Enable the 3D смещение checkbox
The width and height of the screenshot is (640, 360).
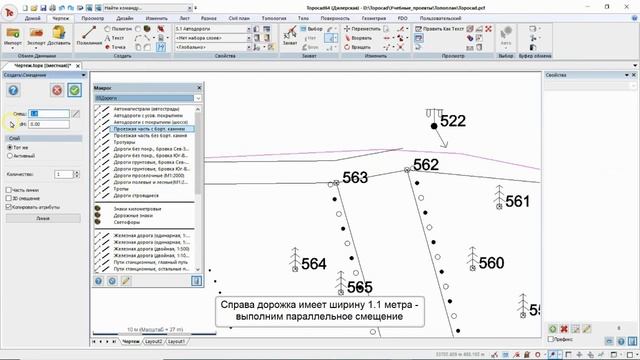(9, 198)
